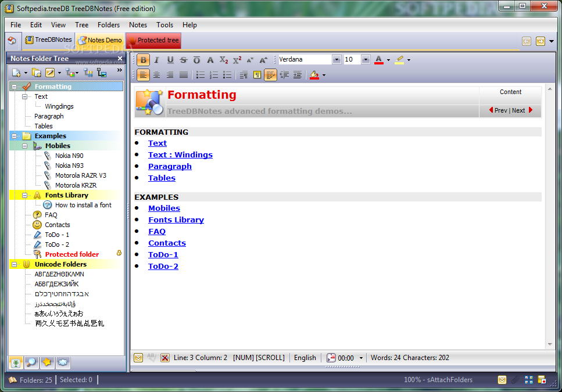Apply subscript formatting
Screen dimensions: 562x392
tap(224, 60)
